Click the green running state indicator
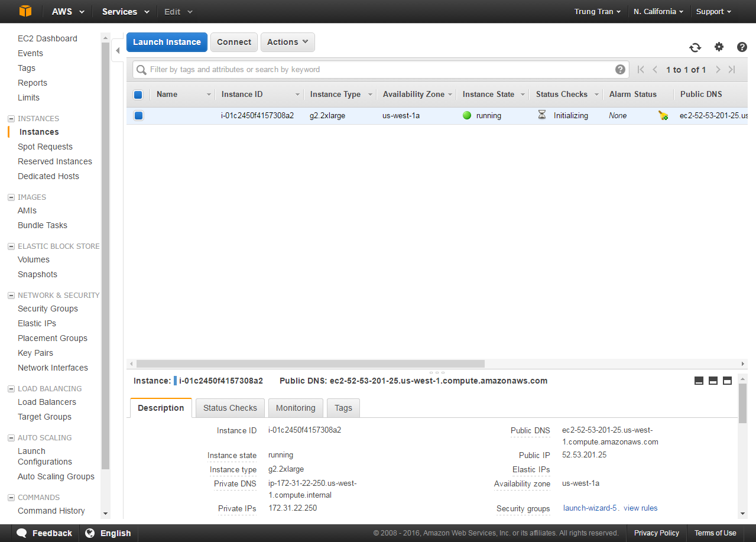 pos(467,115)
